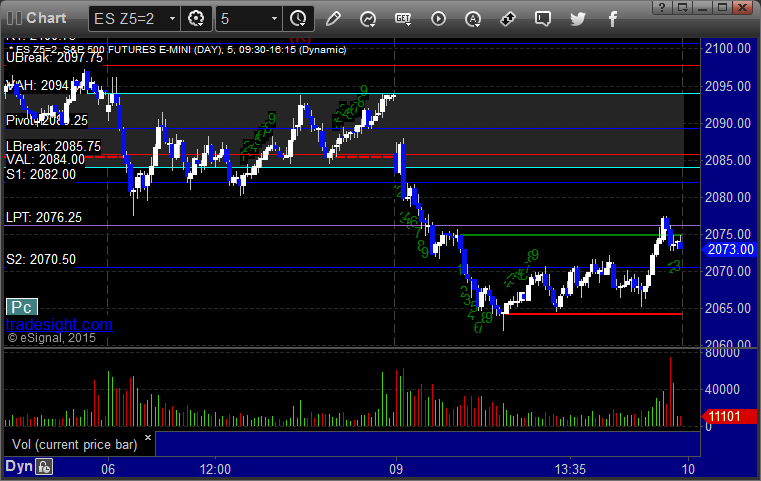
Task: Click the 2073.00 current price marker
Action: (729, 249)
